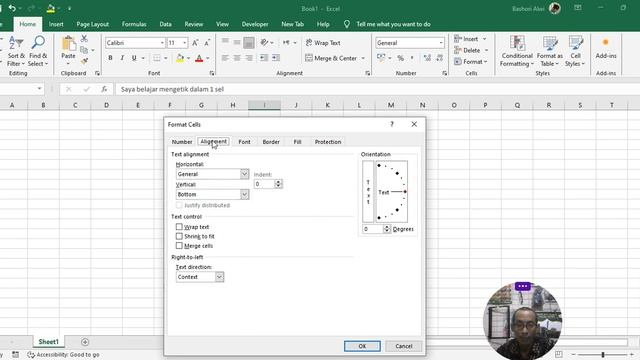Viewport: 640px width, 360px height.
Task: Click Increase Indent icon
Action: (276, 58)
